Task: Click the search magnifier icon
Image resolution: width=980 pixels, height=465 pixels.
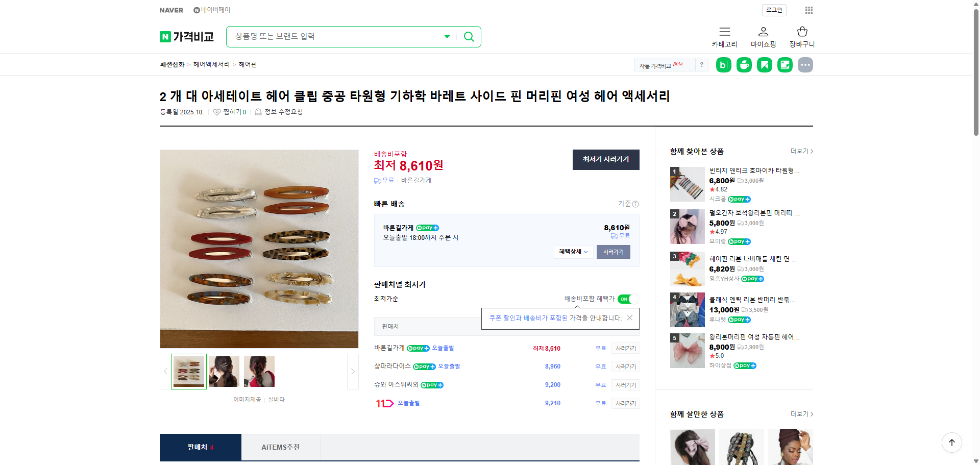Action: point(468,36)
